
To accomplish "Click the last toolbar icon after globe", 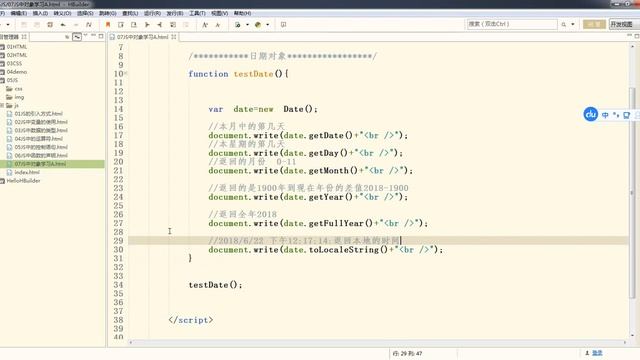I will (283, 24).
